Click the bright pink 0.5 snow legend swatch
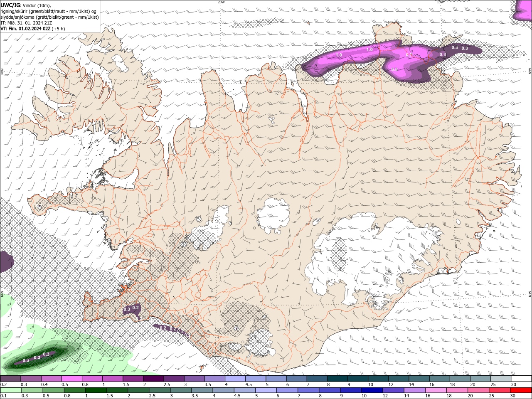The height and width of the screenshot is (399, 532). (71, 379)
